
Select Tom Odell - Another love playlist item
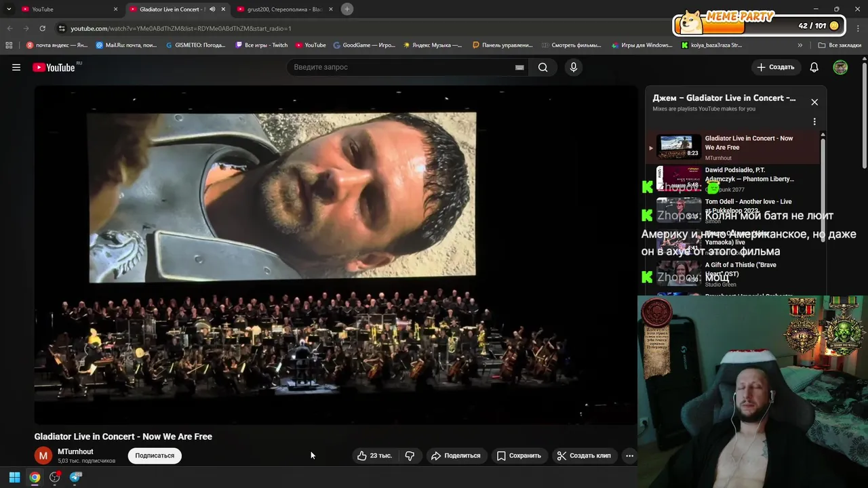click(x=732, y=210)
